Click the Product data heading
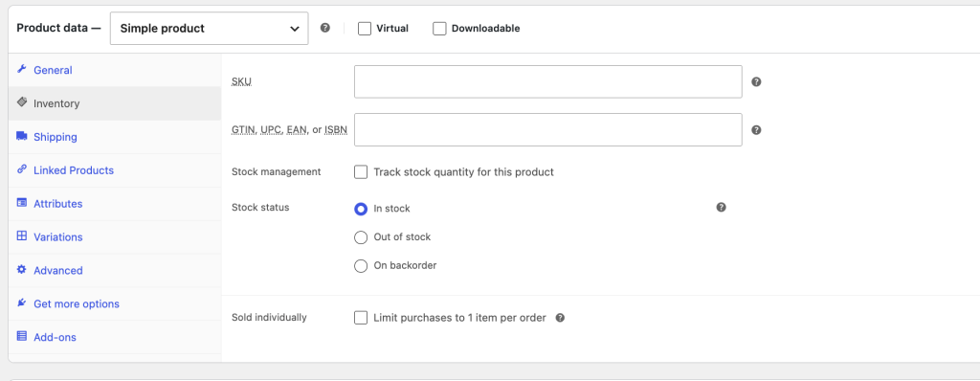Screen dimensions: 980x381 tap(58, 28)
